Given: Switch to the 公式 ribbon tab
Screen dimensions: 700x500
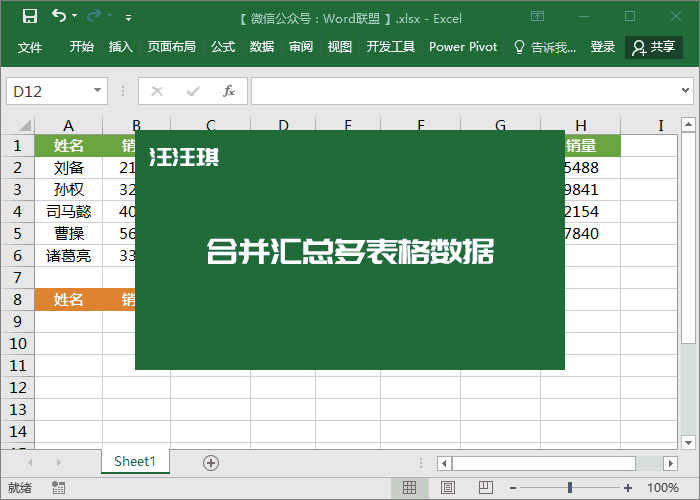Looking at the screenshot, I should (x=223, y=47).
